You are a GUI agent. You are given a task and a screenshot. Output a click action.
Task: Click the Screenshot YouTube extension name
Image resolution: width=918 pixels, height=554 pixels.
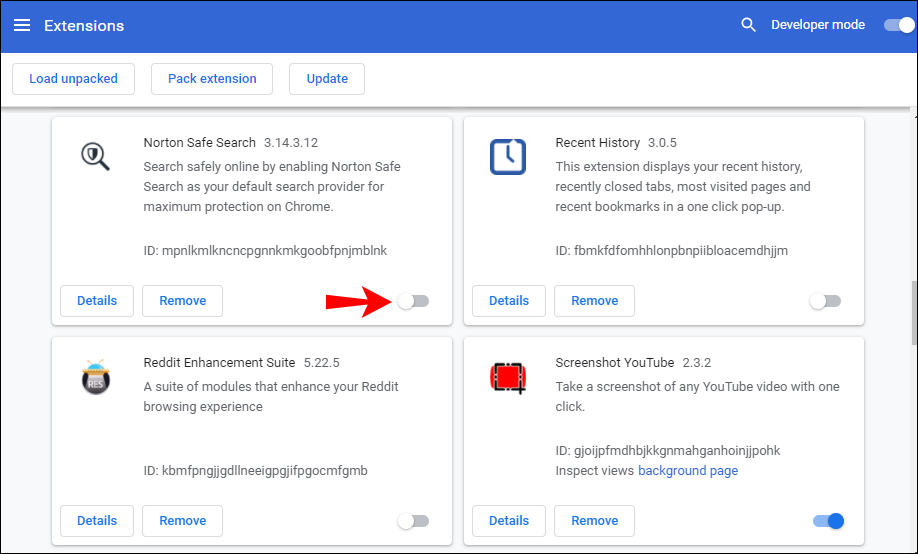click(615, 363)
